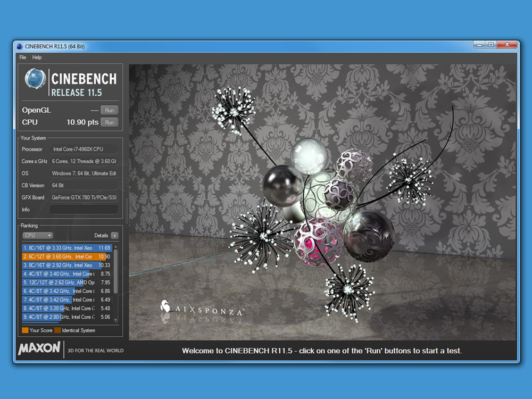532x399 pixels.
Task: Click the ranking list scroll up arrow
Action: (115, 247)
